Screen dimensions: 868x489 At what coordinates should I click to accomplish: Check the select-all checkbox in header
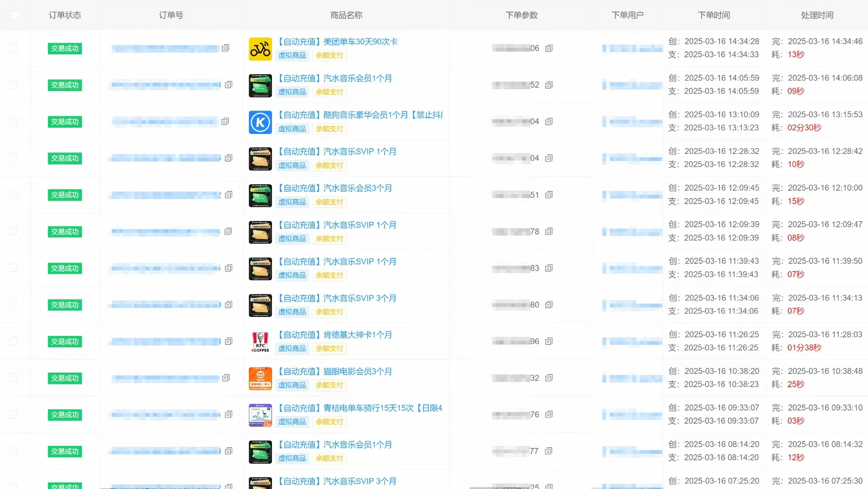click(x=15, y=15)
